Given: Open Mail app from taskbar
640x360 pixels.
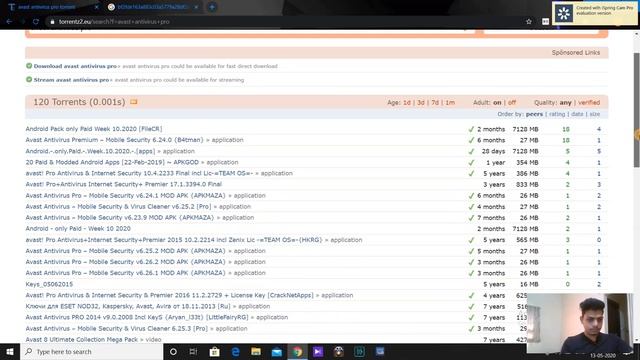Looking at the screenshot, I should tap(277, 351).
